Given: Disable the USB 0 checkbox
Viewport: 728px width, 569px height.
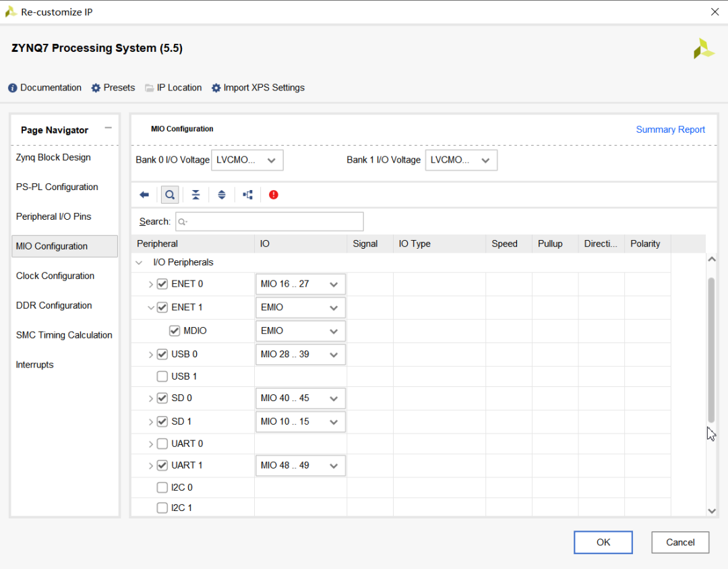Looking at the screenshot, I should pos(162,354).
